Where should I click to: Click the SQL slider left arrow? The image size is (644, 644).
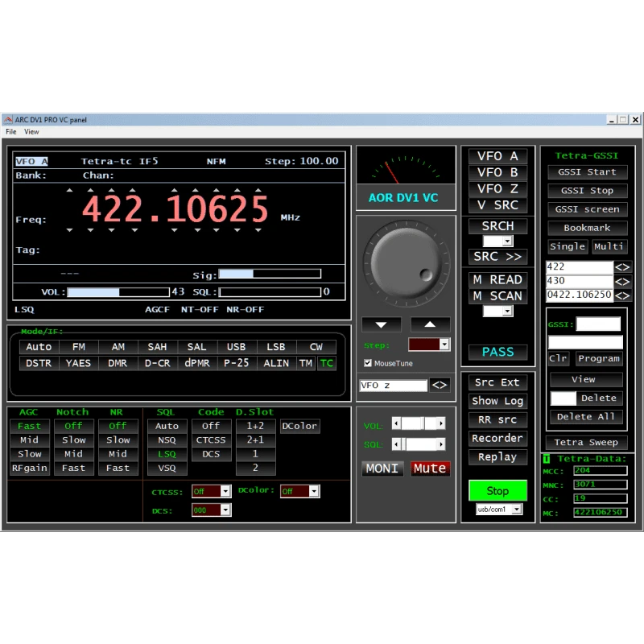[x=396, y=444]
